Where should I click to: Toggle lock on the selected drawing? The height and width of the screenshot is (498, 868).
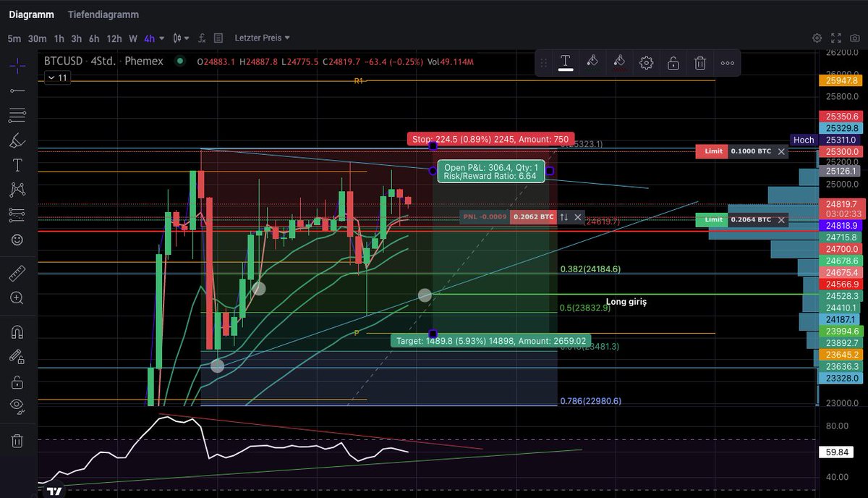tap(673, 63)
